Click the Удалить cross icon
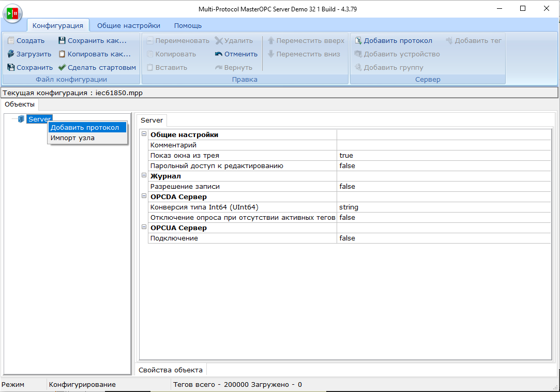Viewport: 560px width, 392px height. pyautogui.click(x=219, y=41)
